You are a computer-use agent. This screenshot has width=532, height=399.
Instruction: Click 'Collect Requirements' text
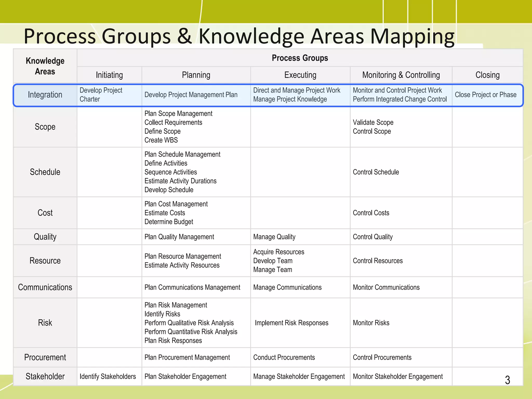point(173,123)
